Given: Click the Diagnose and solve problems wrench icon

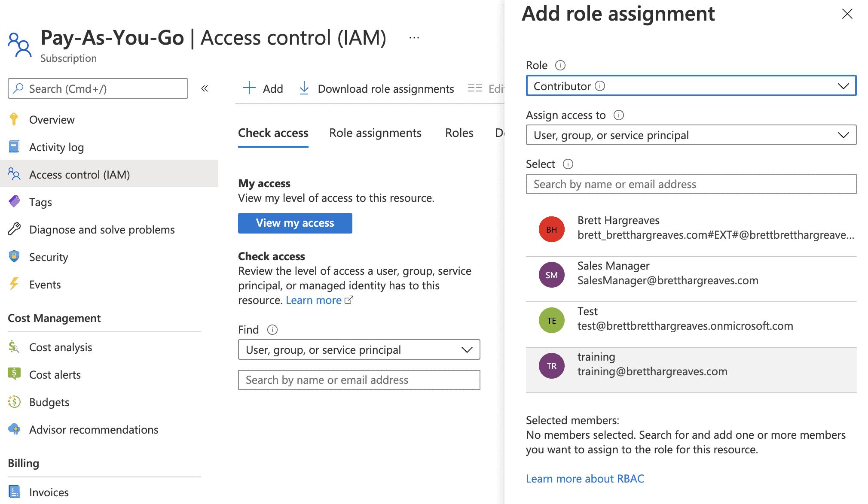Looking at the screenshot, I should (14, 229).
